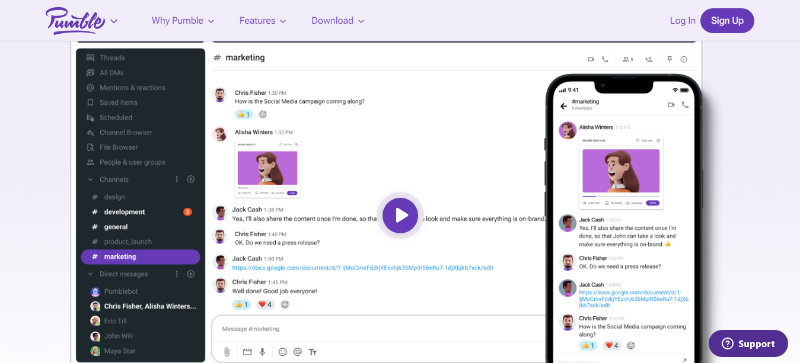Open the emoji picker in message composer
Image resolution: width=800 pixels, height=363 pixels.
[283, 352]
